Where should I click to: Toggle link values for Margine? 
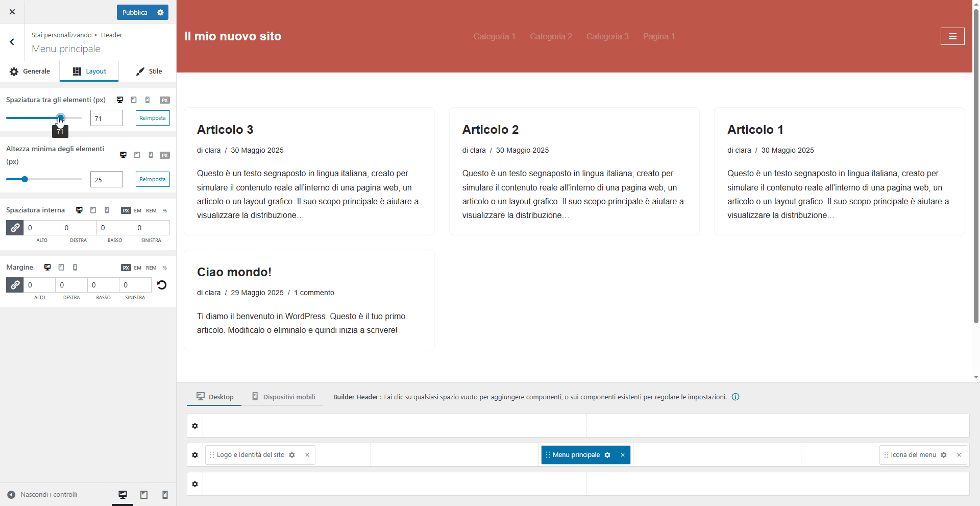pos(15,285)
